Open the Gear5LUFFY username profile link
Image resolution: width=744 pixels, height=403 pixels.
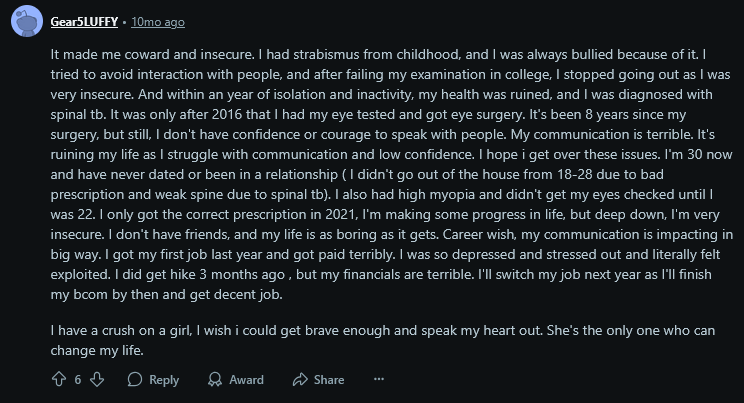pyautogui.click(x=84, y=22)
